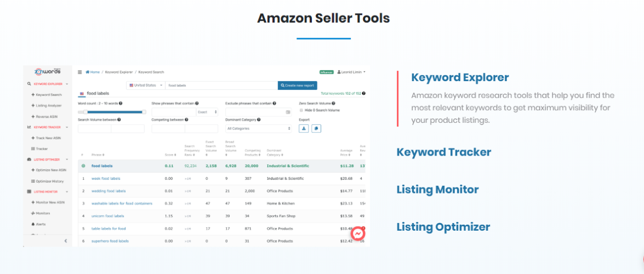Select the Keyword Explorer tool tab

[460, 77]
